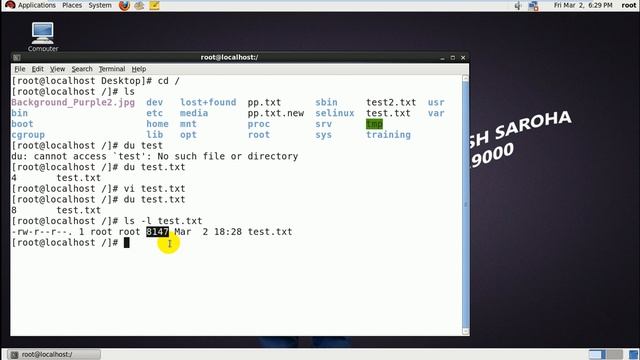Viewport: 640px width, 360px height.
Task: Click the 'No such file or directory' error
Action: [228, 156]
